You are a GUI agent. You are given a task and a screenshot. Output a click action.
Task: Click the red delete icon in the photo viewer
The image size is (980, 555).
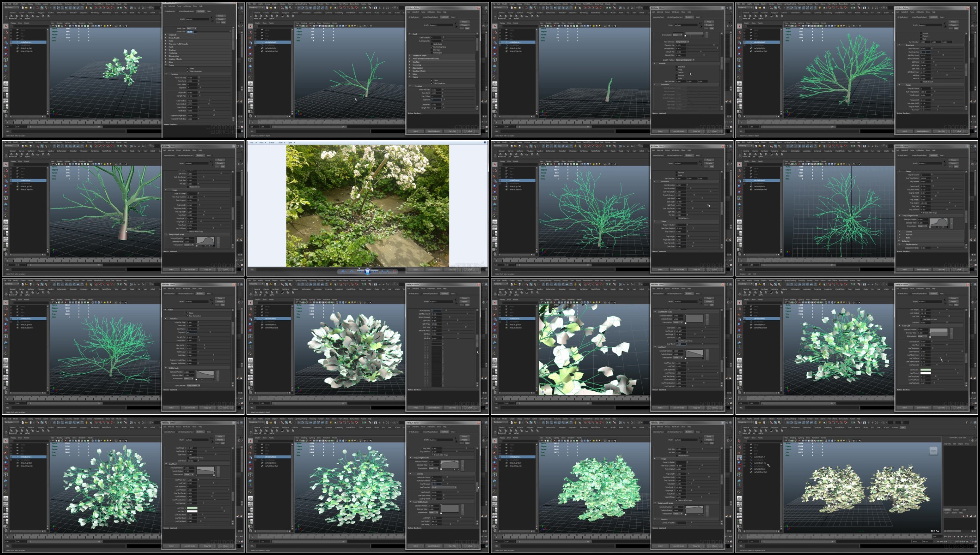(x=394, y=272)
